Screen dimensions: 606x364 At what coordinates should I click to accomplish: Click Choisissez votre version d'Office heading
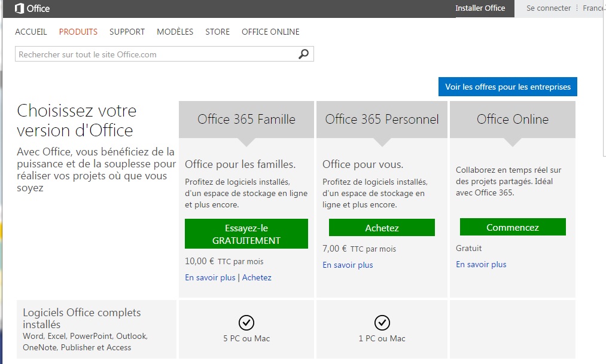(x=77, y=120)
